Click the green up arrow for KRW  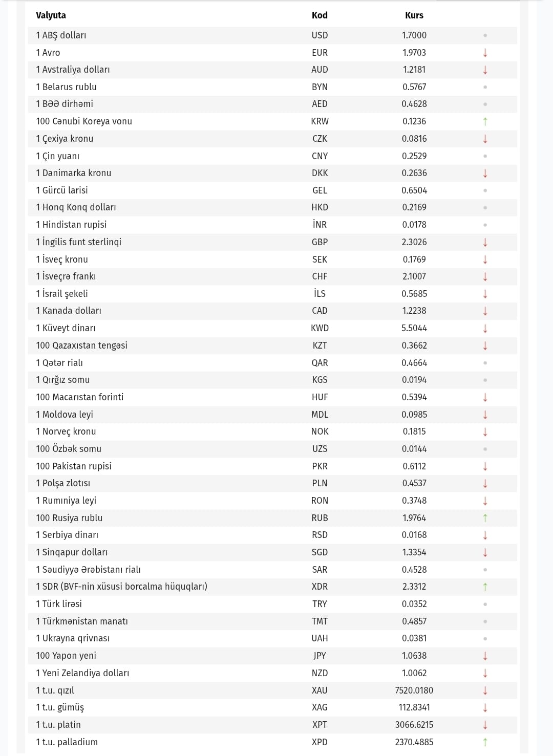(485, 121)
